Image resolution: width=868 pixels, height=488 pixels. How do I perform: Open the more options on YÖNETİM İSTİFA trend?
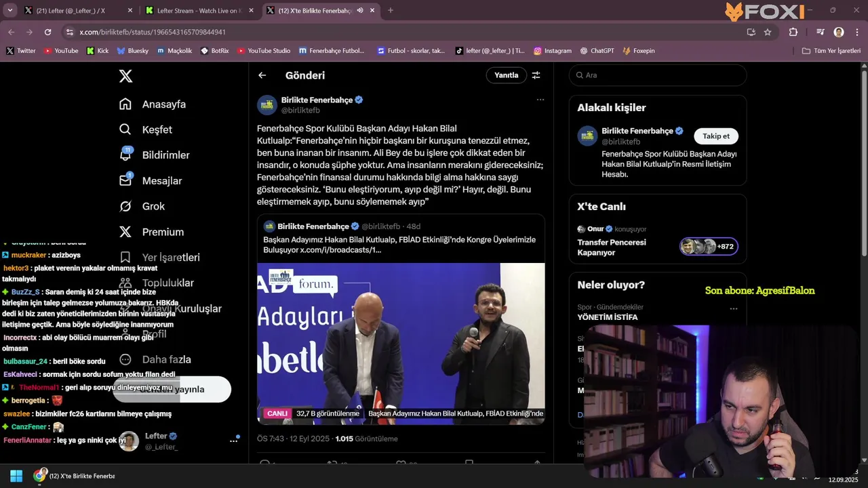pos(733,308)
